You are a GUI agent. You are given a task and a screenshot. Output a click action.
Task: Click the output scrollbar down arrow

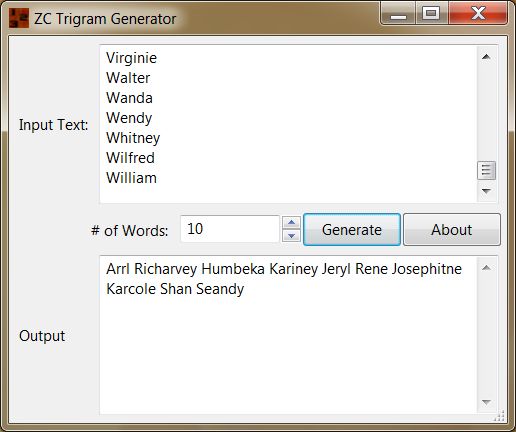486,402
